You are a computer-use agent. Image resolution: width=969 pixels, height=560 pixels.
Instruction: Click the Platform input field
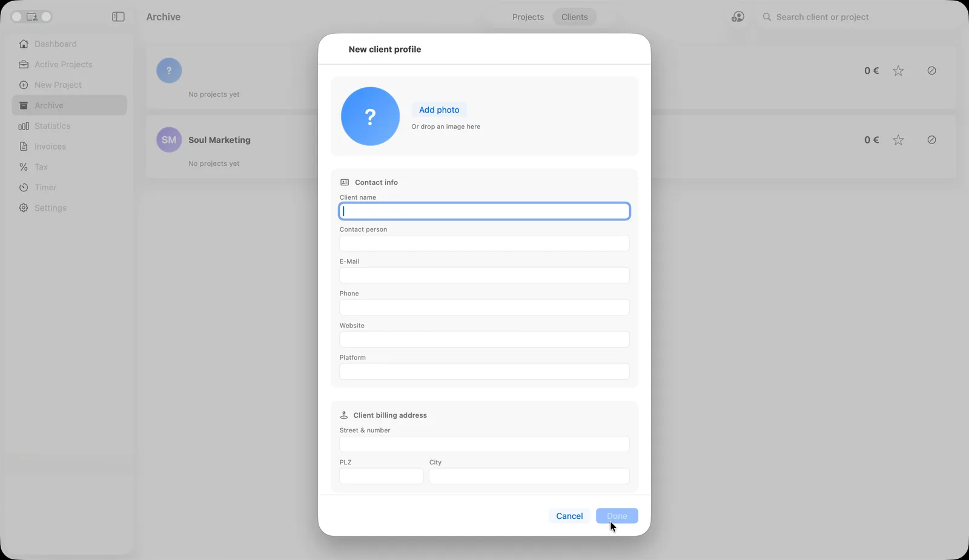[x=484, y=371]
